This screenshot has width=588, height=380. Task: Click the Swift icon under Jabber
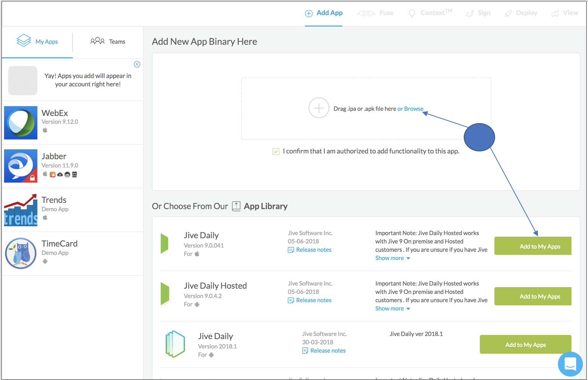tap(53, 174)
